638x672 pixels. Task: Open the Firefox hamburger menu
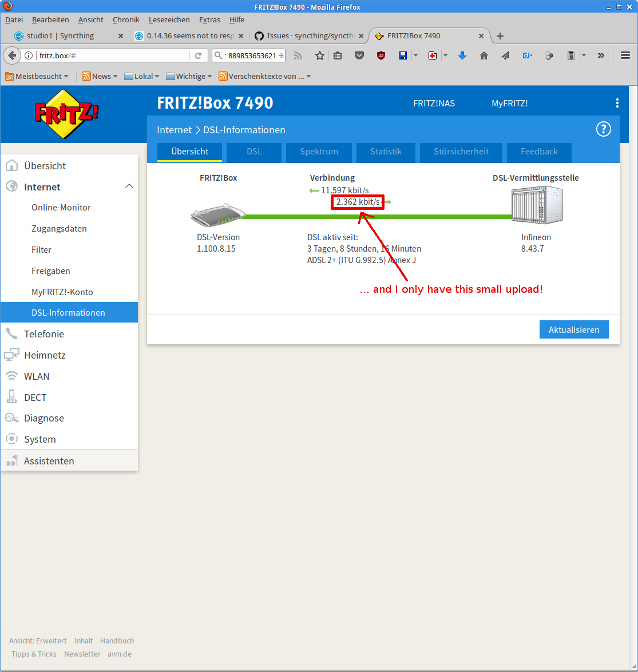tap(625, 55)
